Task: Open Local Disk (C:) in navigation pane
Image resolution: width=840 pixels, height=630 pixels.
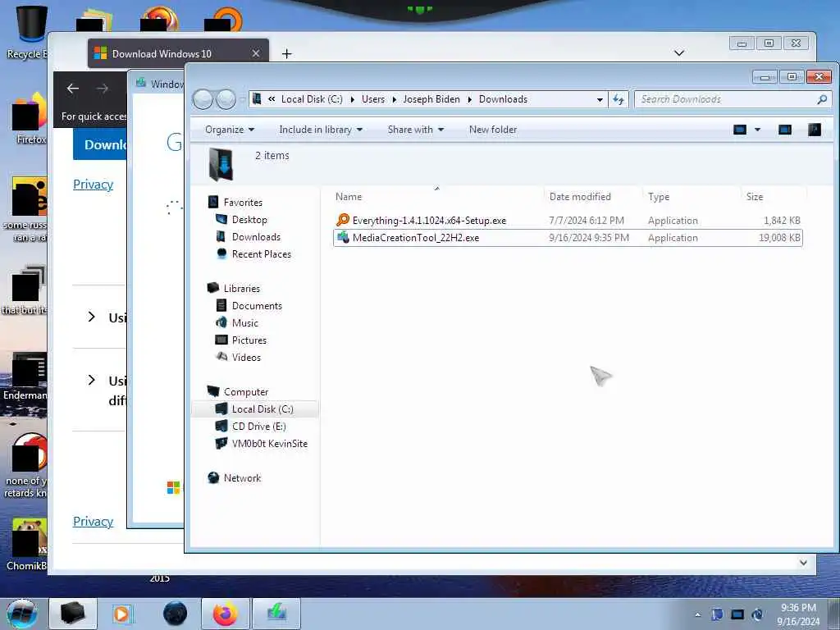Action: click(262, 409)
